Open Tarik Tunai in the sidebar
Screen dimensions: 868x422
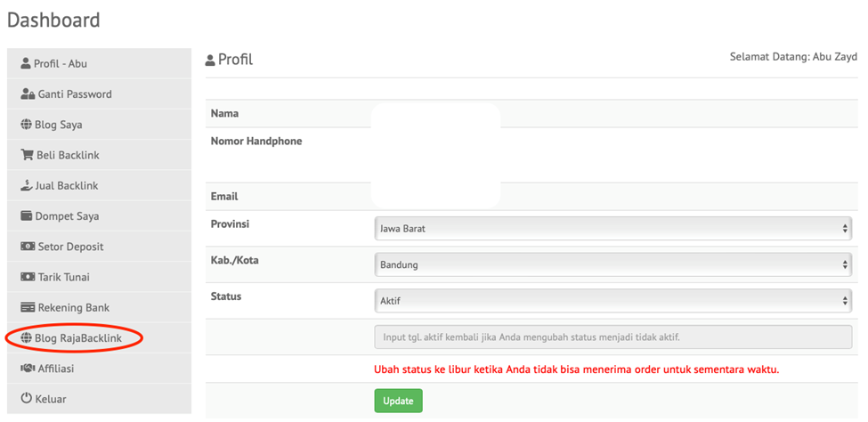point(63,277)
